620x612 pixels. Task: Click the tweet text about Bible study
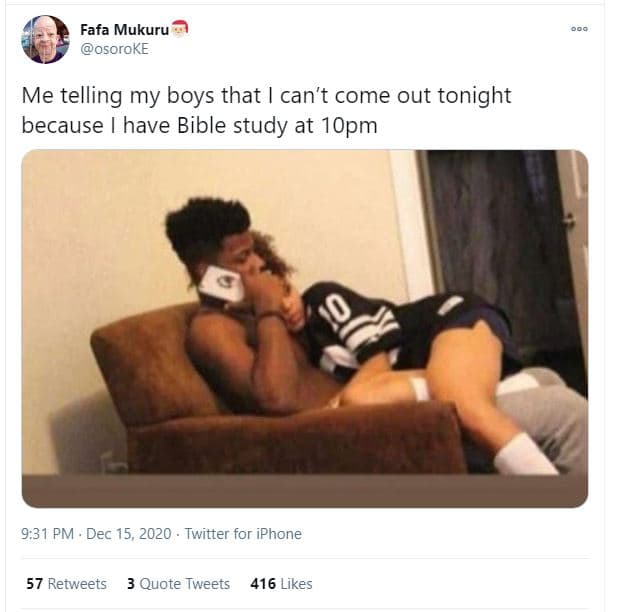266,110
